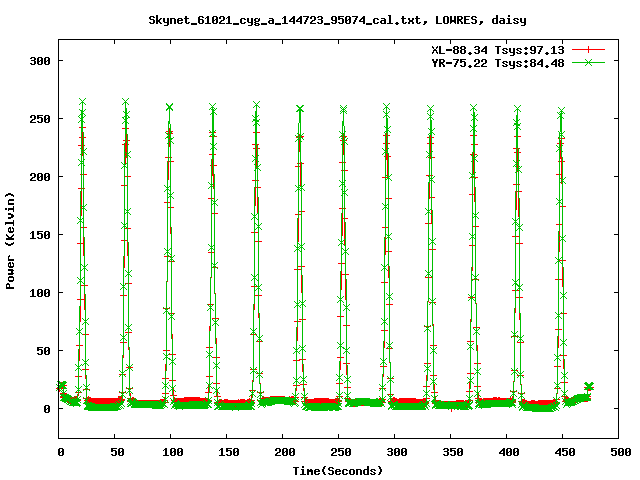Click the 50 tick label on the y-axis
This screenshot has width=640, height=480.
44,351
